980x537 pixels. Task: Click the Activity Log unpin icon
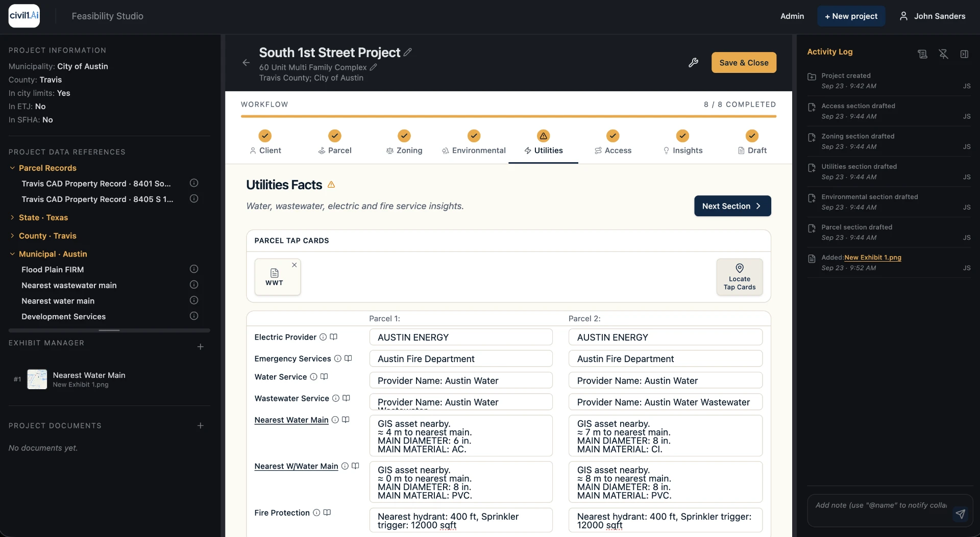[943, 54]
